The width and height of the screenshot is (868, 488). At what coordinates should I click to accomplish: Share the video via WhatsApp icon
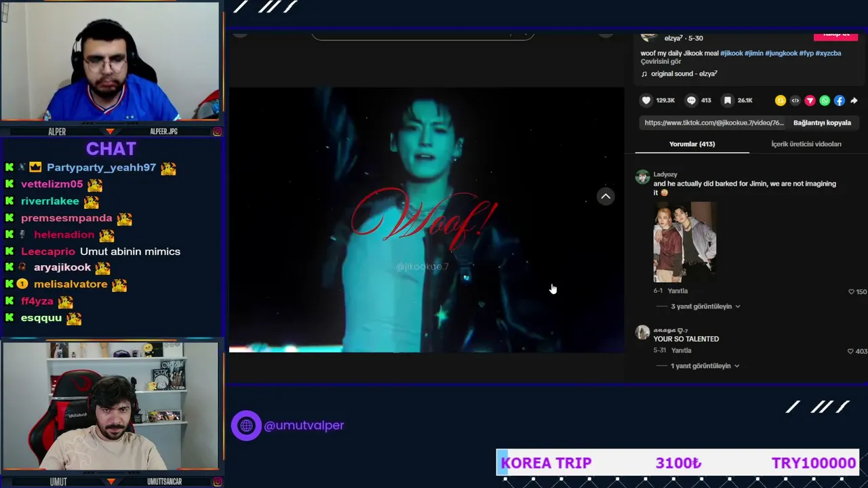tap(825, 100)
